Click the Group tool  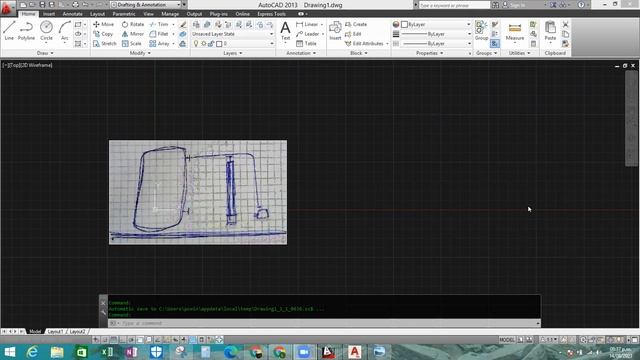tap(481, 31)
